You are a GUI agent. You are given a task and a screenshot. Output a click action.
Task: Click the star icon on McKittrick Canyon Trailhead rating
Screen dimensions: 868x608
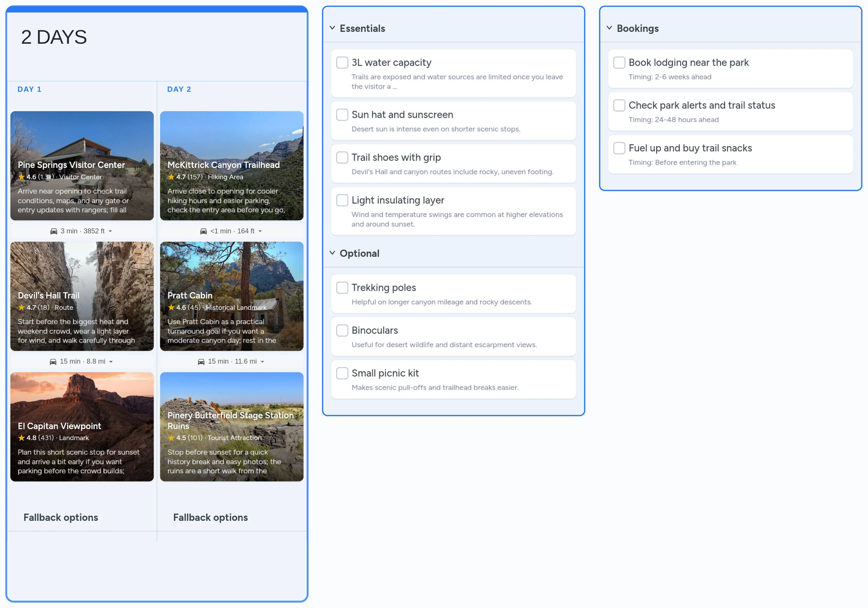click(x=171, y=177)
